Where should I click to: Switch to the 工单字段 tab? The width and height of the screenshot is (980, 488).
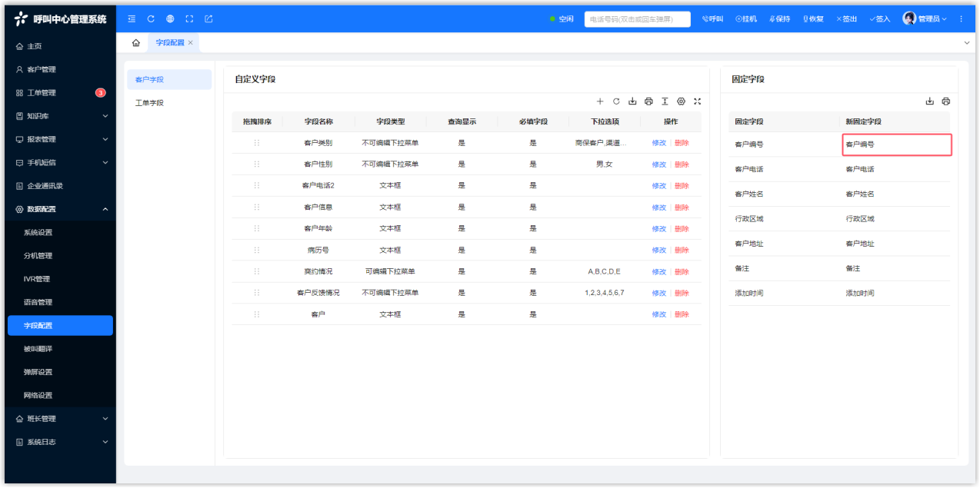click(149, 103)
